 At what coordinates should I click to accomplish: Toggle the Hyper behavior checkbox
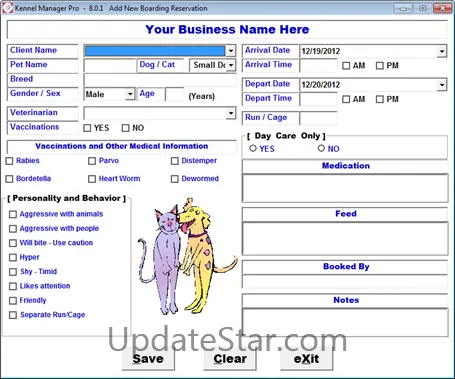(13, 257)
